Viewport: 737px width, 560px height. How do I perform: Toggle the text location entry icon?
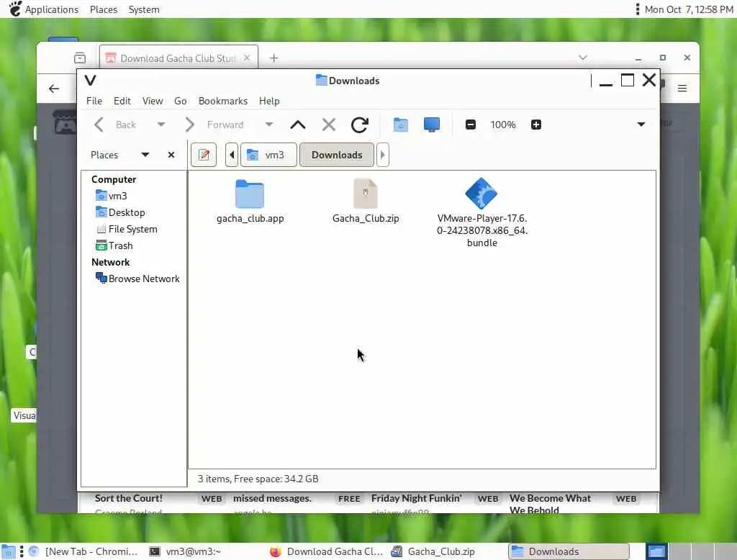204,155
